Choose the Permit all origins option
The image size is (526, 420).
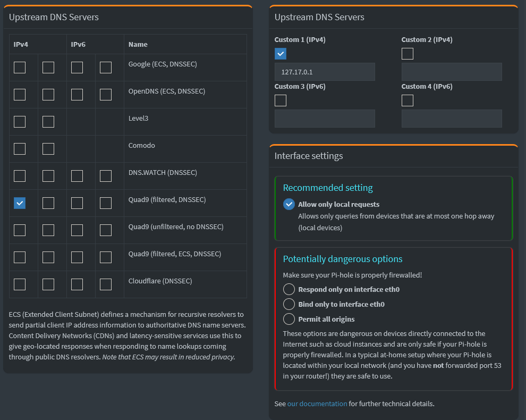coord(289,319)
